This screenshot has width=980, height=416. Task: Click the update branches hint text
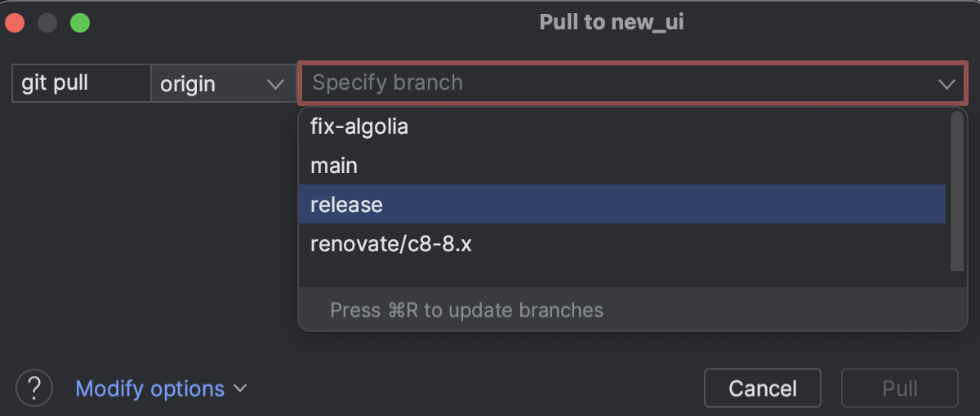466,311
